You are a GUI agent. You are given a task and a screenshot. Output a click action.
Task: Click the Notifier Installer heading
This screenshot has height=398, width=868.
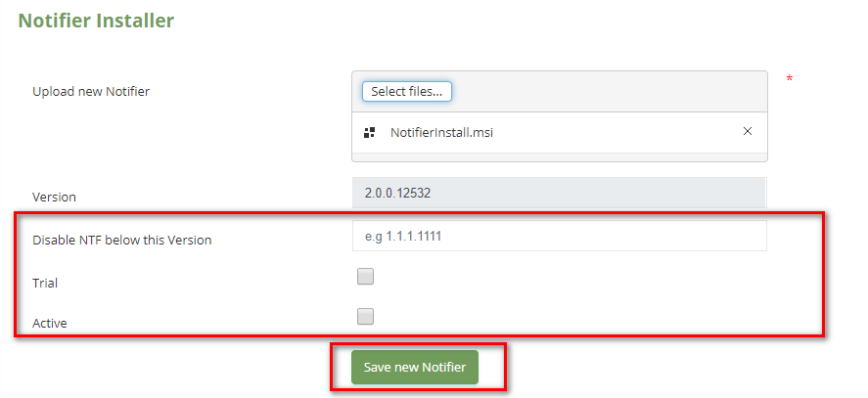point(96,20)
